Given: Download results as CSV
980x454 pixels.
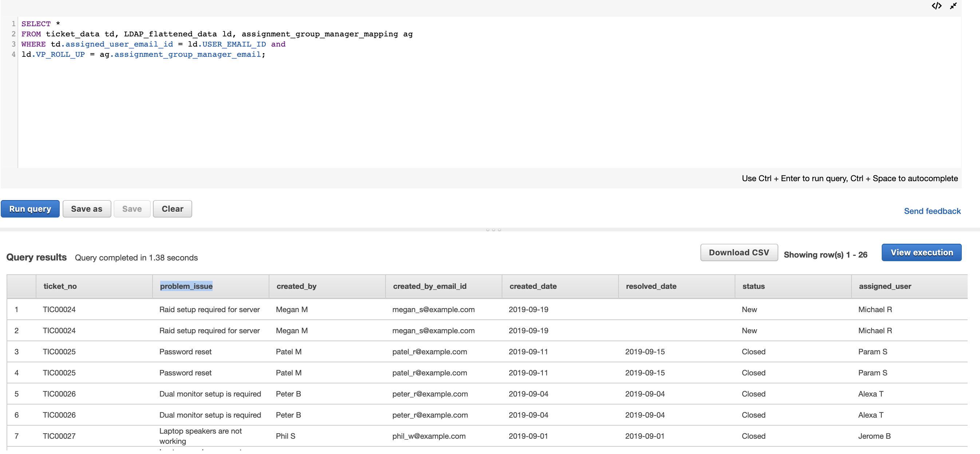Looking at the screenshot, I should (738, 252).
